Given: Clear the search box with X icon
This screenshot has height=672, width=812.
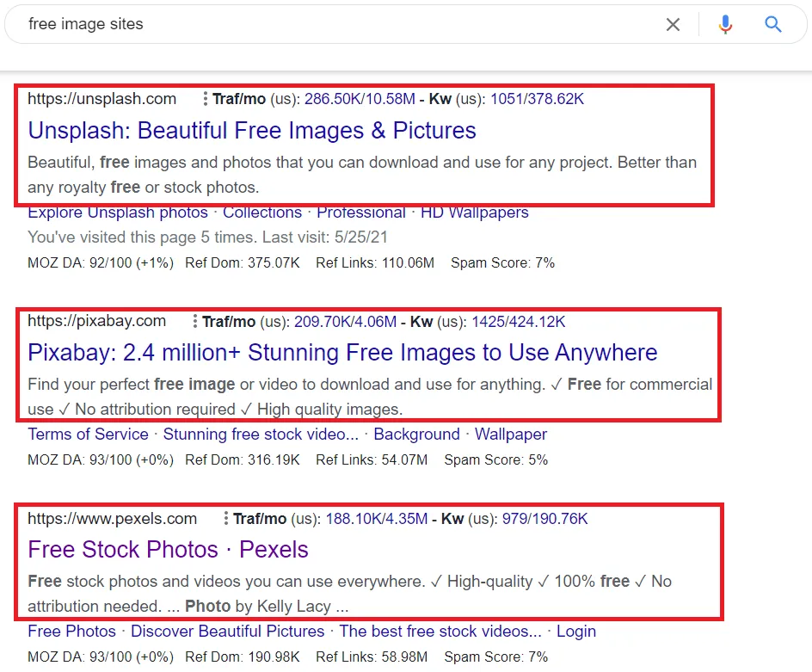Looking at the screenshot, I should click(x=673, y=25).
